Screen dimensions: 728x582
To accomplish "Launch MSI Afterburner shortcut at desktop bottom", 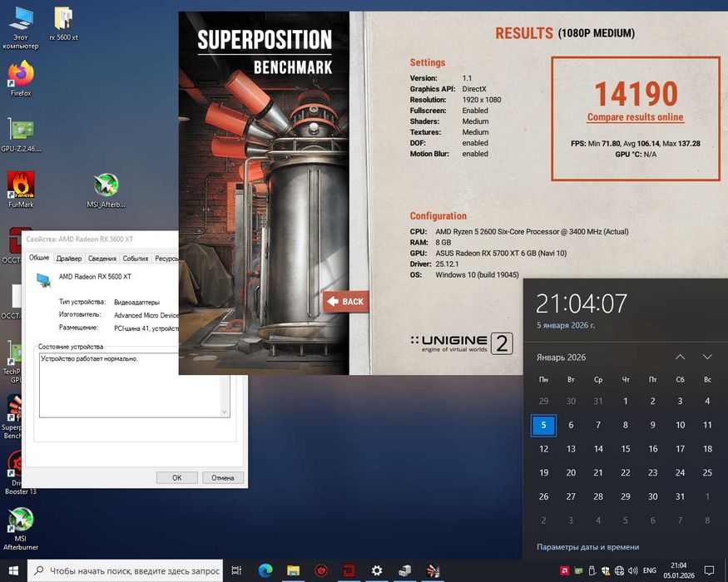I will pos(21,529).
